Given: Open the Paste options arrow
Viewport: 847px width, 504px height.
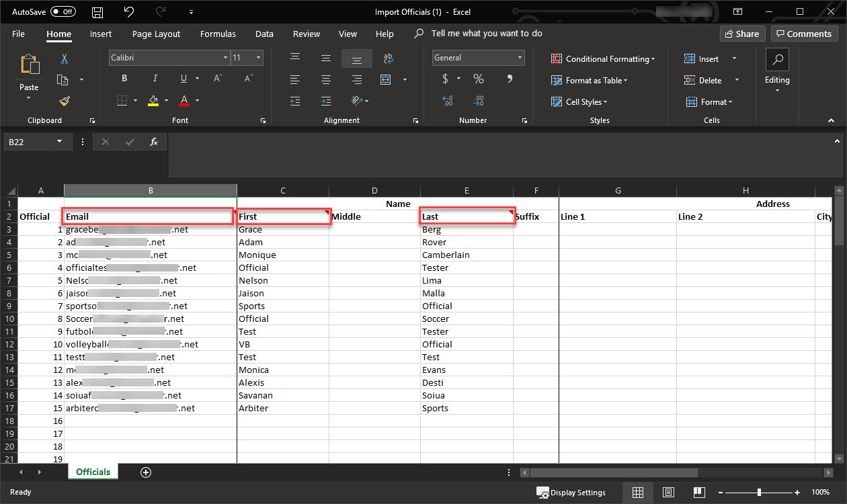Looking at the screenshot, I should pos(29,98).
